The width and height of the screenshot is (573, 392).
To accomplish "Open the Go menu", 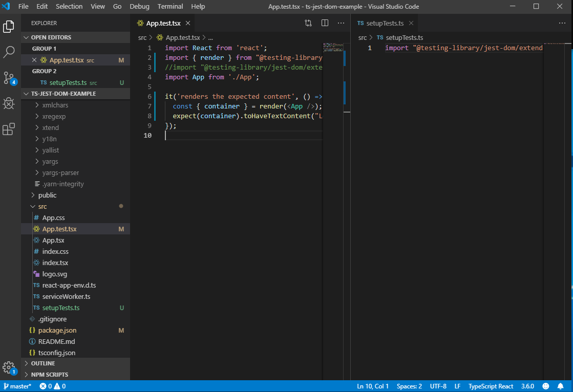I will pyautogui.click(x=117, y=7).
